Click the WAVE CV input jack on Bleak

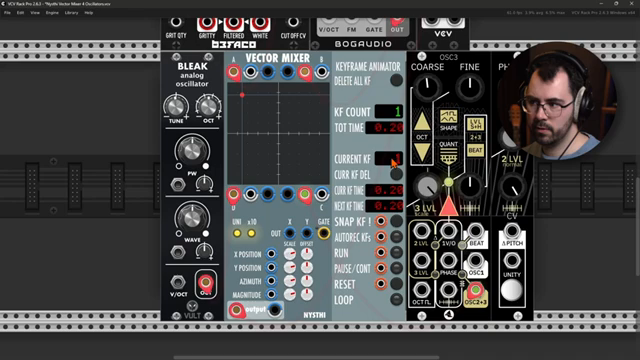(178, 252)
